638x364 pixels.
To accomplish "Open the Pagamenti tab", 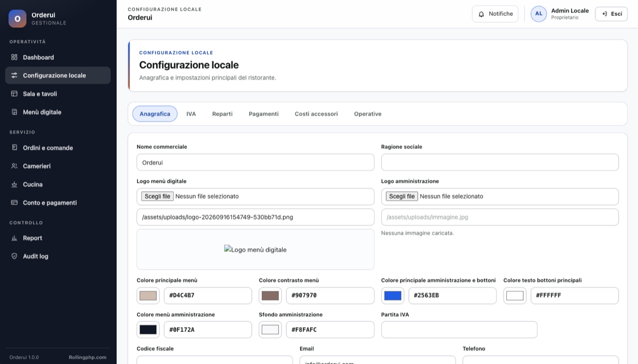I will pyautogui.click(x=264, y=114).
